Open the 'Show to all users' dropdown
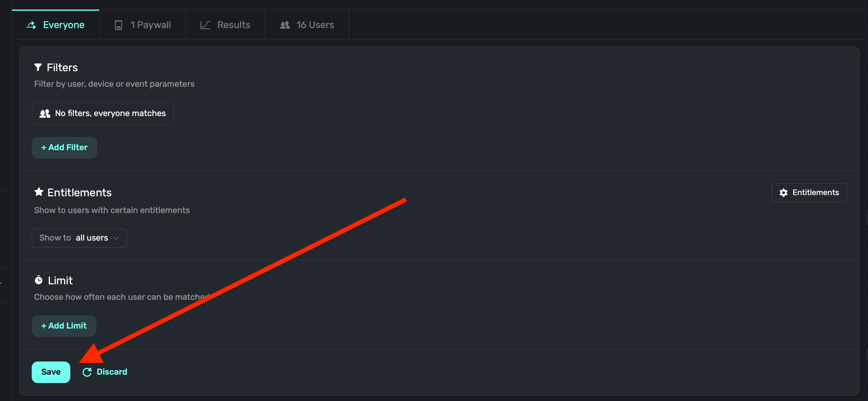 (x=79, y=238)
